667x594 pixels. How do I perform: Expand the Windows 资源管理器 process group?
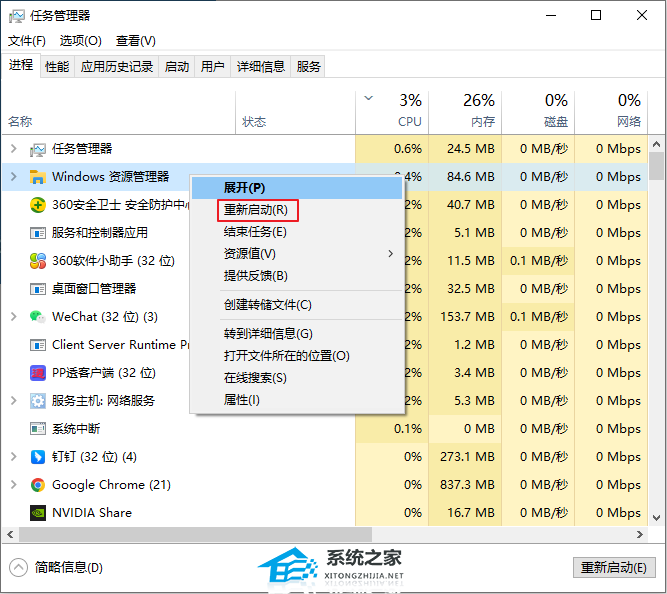point(14,176)
